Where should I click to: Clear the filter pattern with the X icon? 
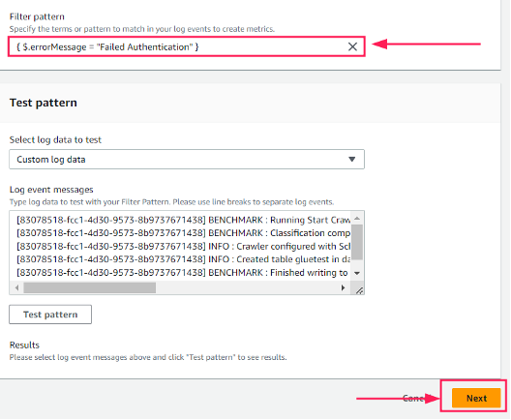click(352, 46)
